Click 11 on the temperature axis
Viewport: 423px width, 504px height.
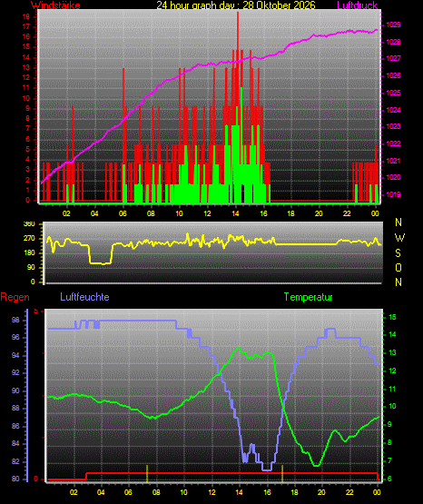pyautogui.click(x=392, y=389)
